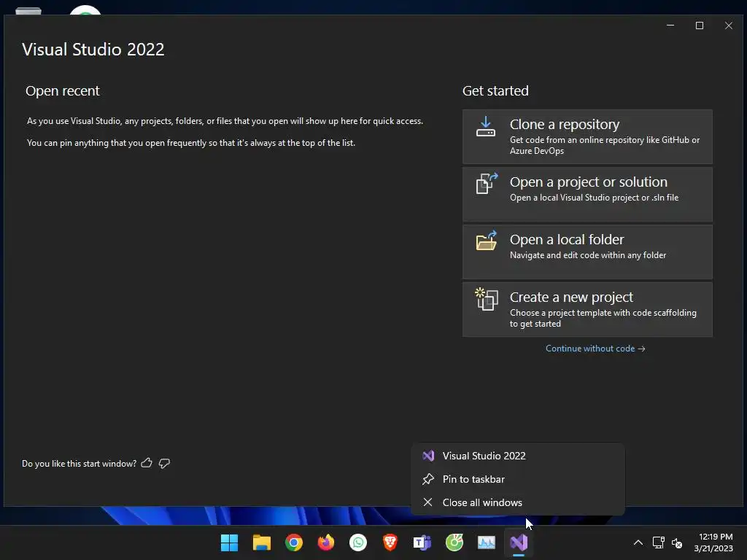747x560 pixels.
Task: Launch Brave browser from the taskbar
Action: 390,542
